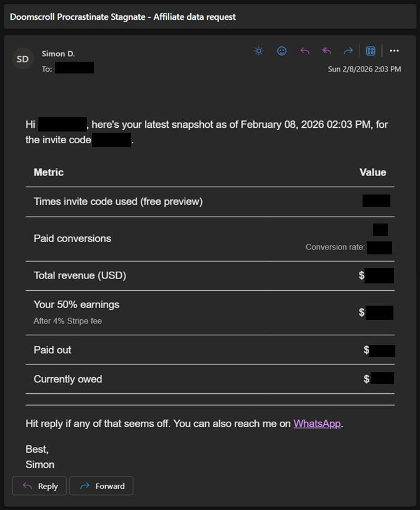
Task: Add an emoji reaction to the email
Action: pyautogui.click(x=282, y=51)
